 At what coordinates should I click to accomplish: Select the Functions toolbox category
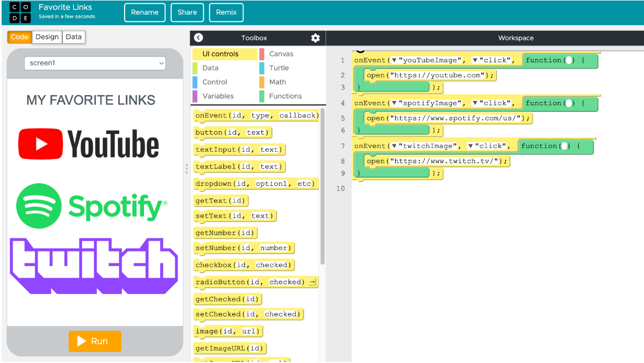pos(291,96)
